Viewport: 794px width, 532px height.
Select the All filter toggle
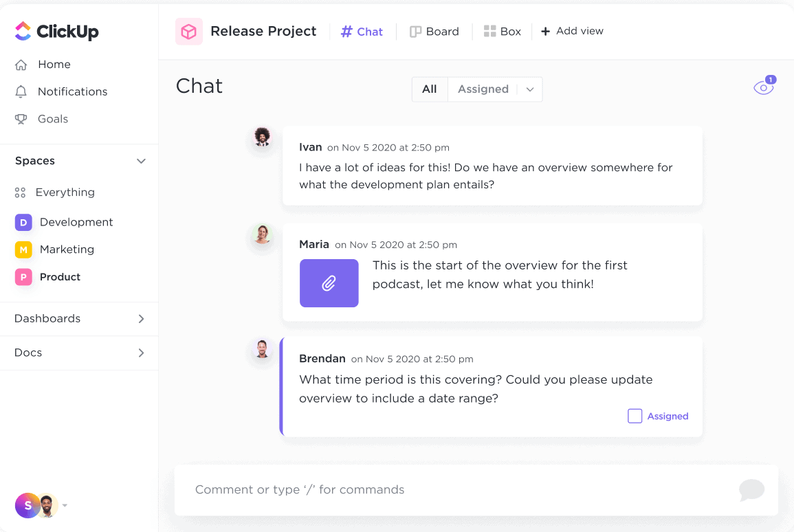pos(430,89)
